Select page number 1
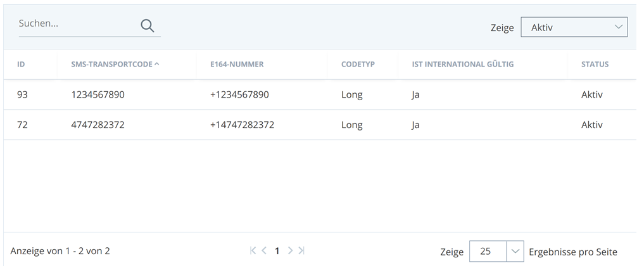The image size is (644, 270). pos(277,251)
